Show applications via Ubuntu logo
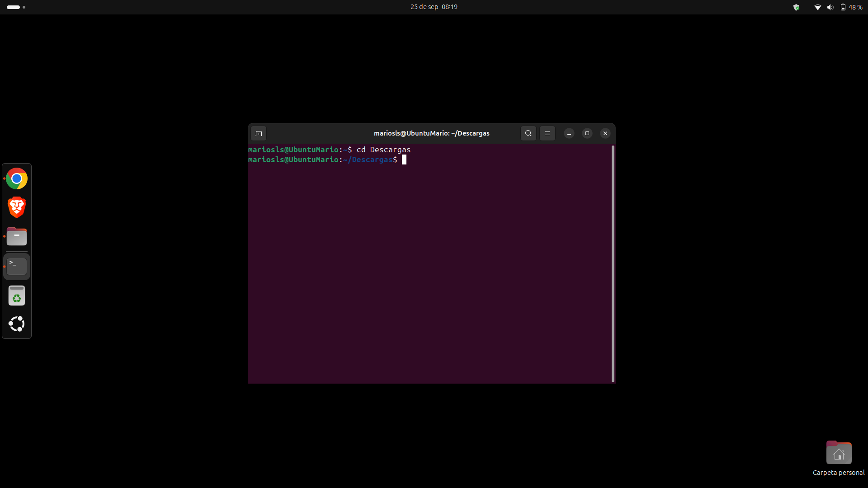 (17, 324)
